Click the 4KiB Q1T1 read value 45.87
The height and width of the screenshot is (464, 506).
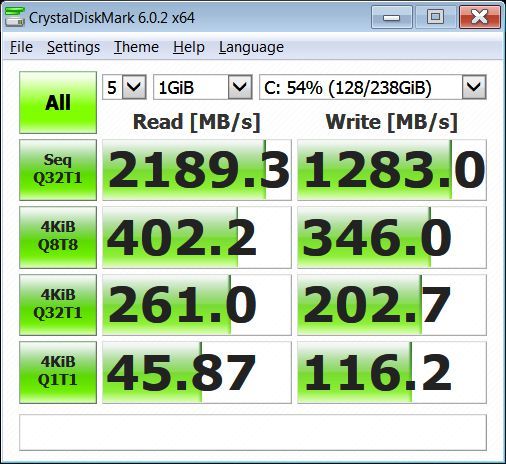tap(197, 373)
